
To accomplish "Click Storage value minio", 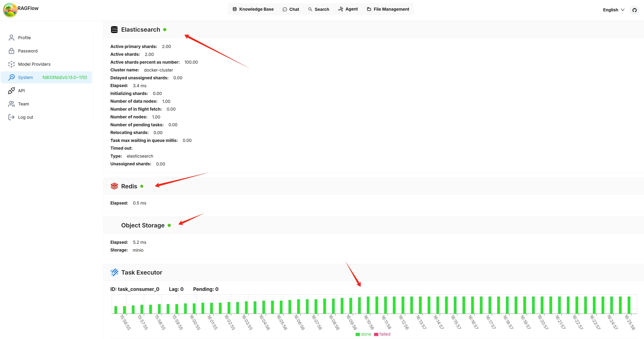I will point(138,250).
